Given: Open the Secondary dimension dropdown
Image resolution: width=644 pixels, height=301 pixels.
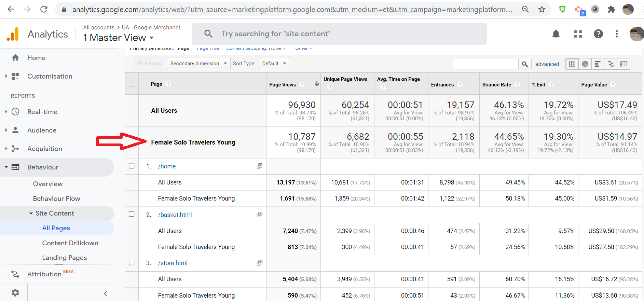Looking at the screenshot, I should tap(198, 64).
